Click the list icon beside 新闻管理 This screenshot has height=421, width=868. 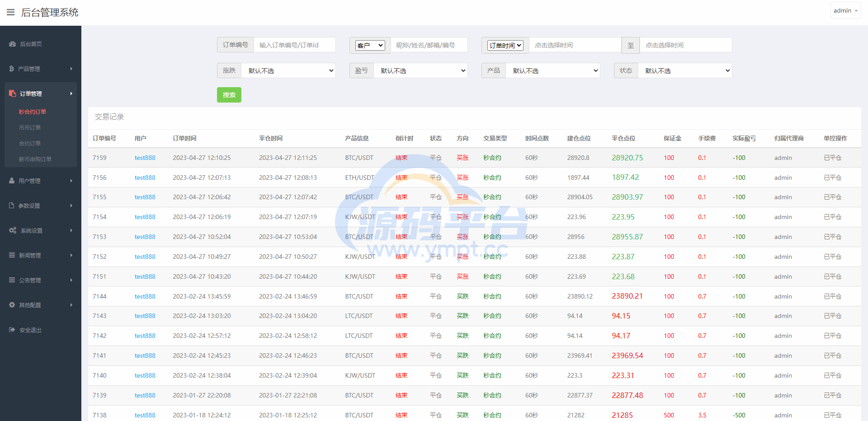click(12, 255)
